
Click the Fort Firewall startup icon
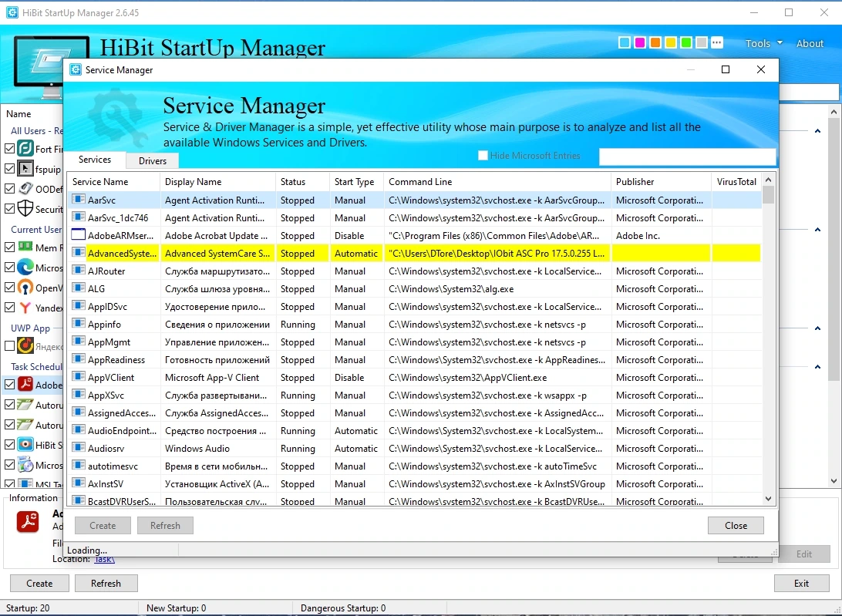(25, 148)
